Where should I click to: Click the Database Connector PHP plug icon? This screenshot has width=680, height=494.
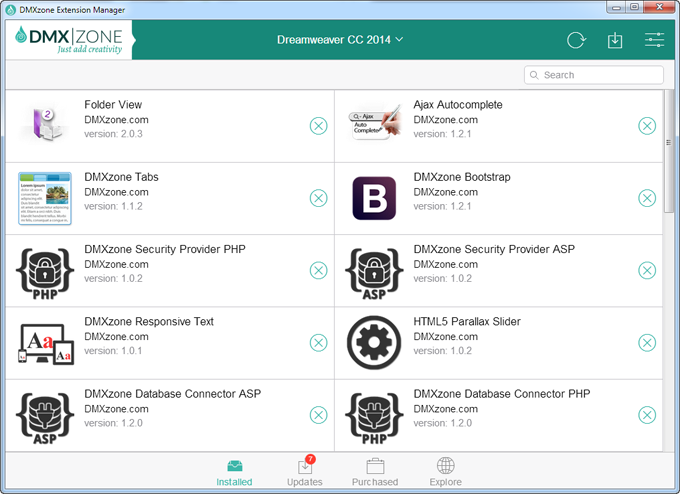pos(374,418)
